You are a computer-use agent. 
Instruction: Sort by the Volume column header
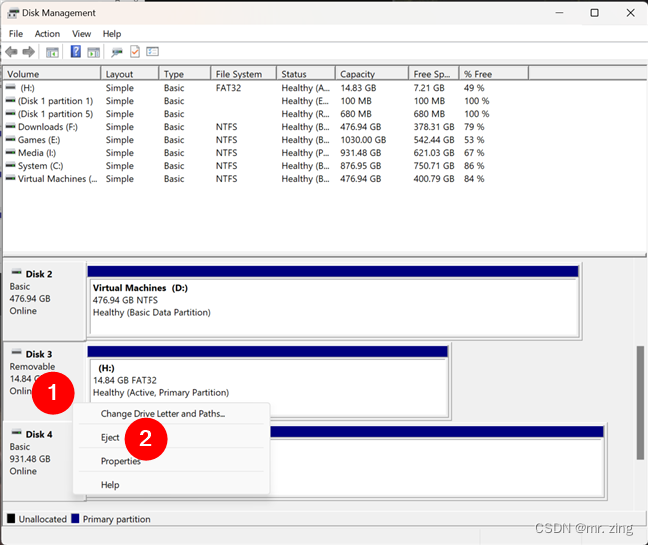52,74
